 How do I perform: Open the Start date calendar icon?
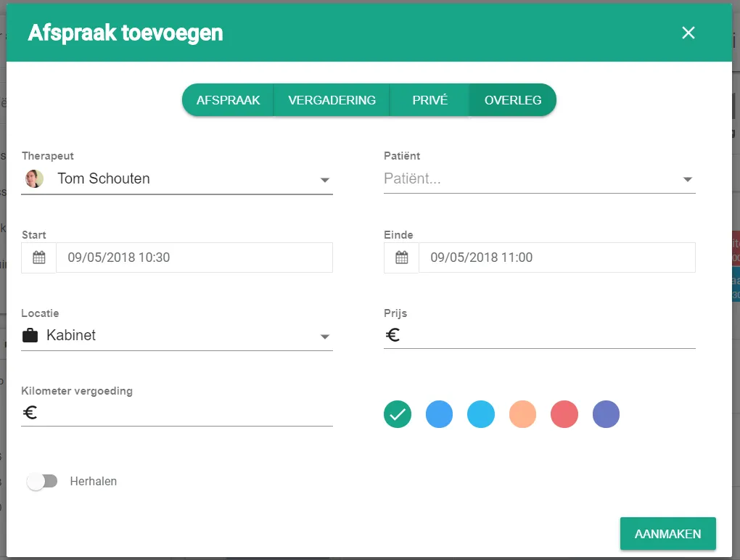(38, 258)
